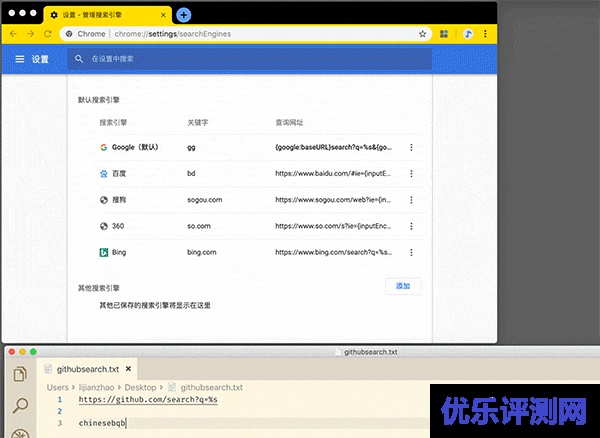This screenshot has height=438, width=600.
Task: Open the more actions menu for Google
Action: [x=412, y=147]
